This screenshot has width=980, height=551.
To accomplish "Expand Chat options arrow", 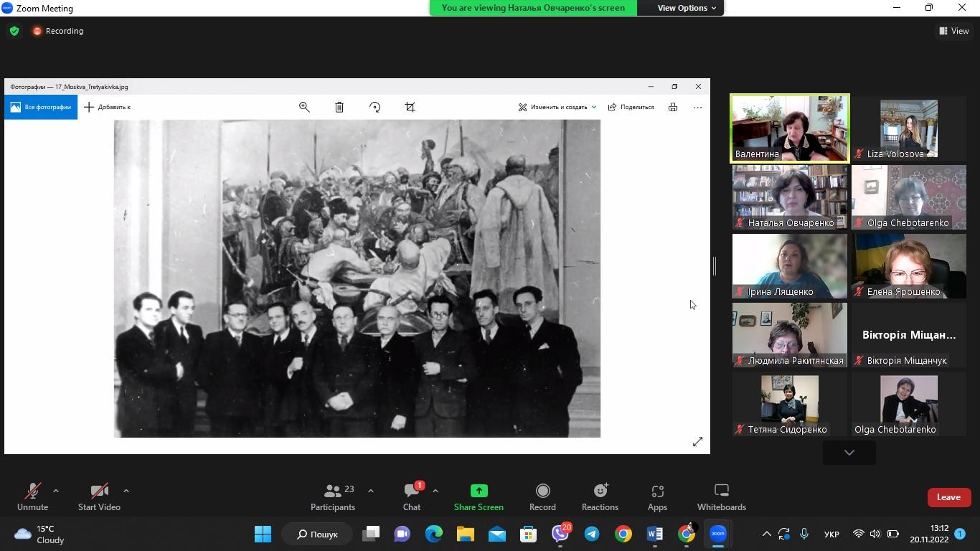I will coord(435,491).
